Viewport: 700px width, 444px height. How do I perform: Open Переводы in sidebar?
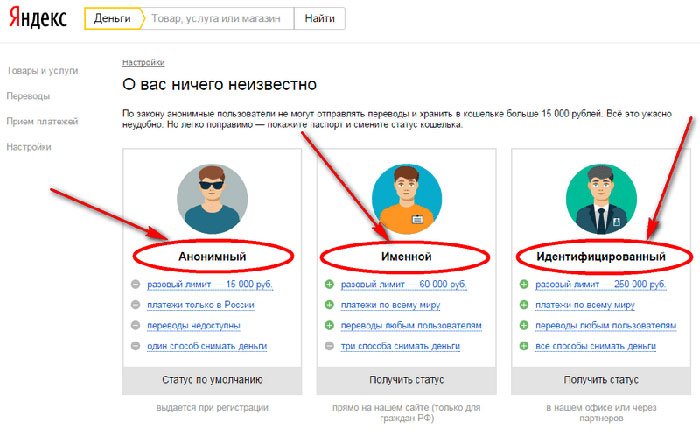[28, 96]
